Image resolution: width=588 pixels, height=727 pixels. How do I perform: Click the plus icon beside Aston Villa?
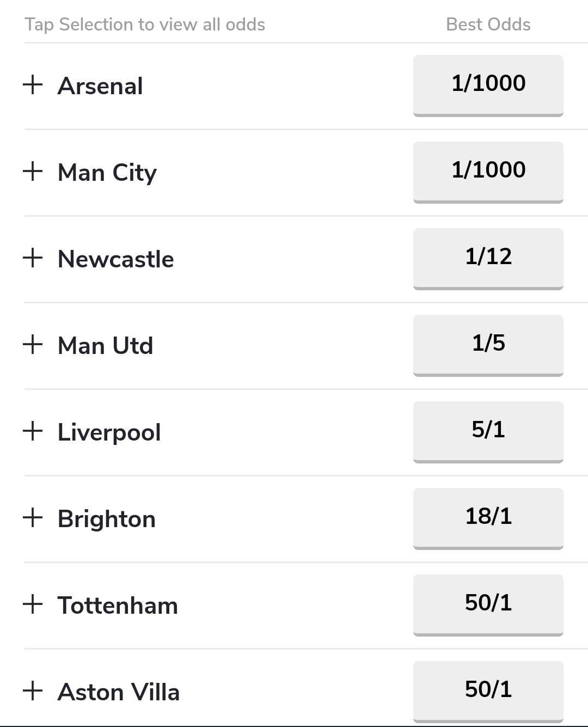click(33, 691)
